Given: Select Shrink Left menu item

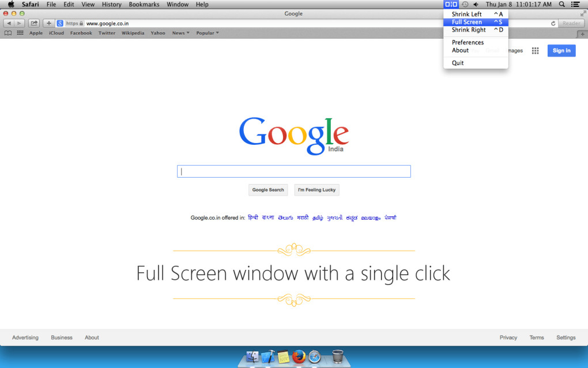Looking at the screenshot, I should [476, 14].
